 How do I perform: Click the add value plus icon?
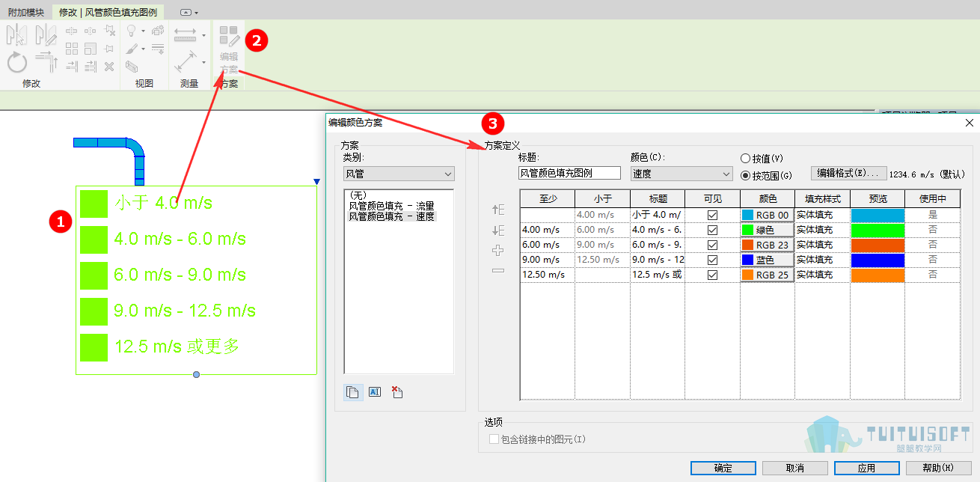498,250
